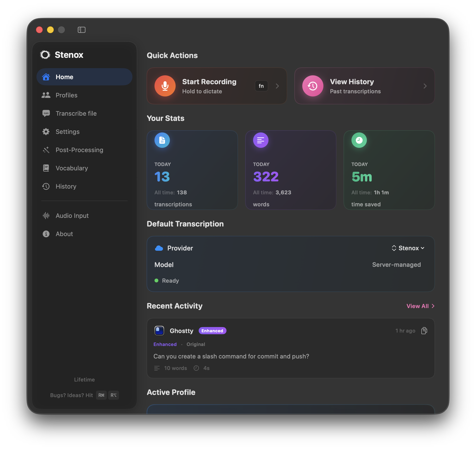Select the Enhanced text version
The height and width of the screenshot is (465, 476).
click(x=165, y=344)
